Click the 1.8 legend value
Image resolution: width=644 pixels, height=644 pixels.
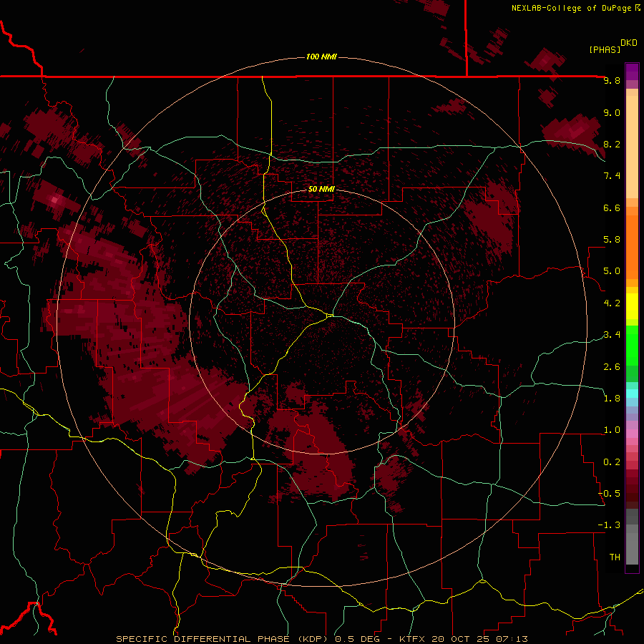coord(612,399)
